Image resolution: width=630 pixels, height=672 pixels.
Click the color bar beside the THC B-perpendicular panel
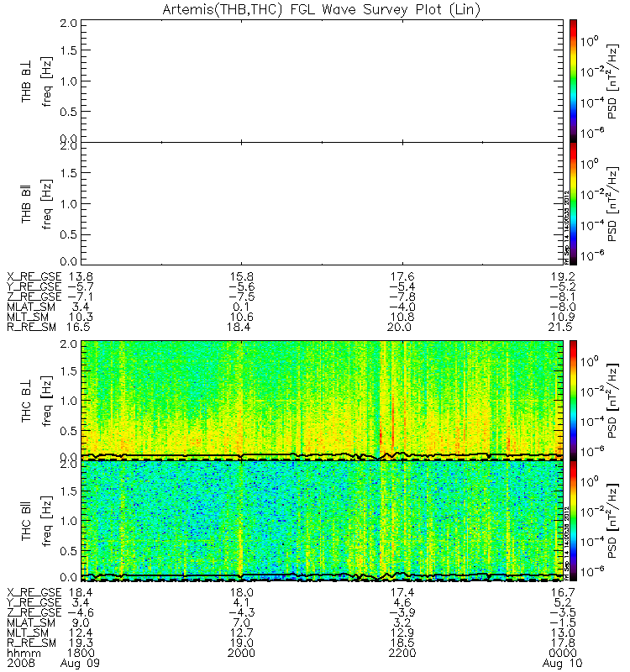(x=573, y=401)
